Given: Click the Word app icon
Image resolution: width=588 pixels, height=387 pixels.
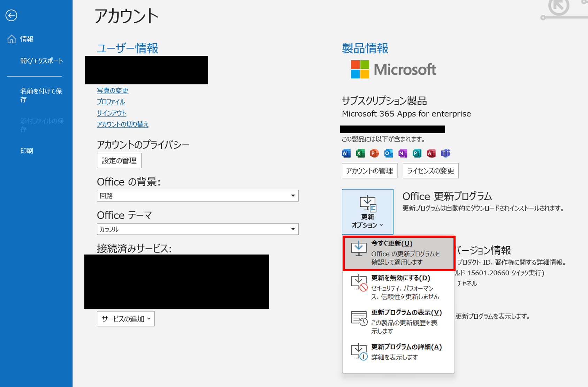Looking at the screenshot, I should coord(346,153).
